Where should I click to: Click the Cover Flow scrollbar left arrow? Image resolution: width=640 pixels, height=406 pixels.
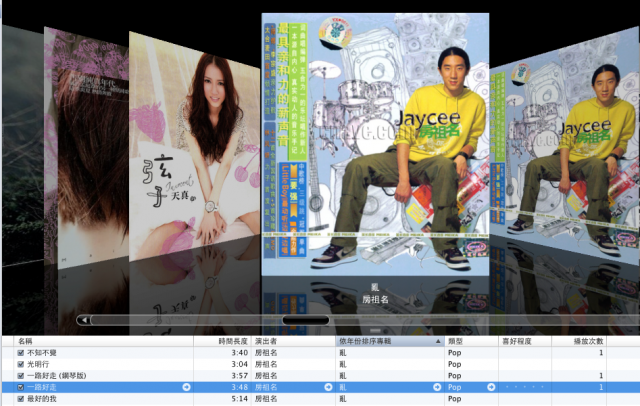pos(84,320)
